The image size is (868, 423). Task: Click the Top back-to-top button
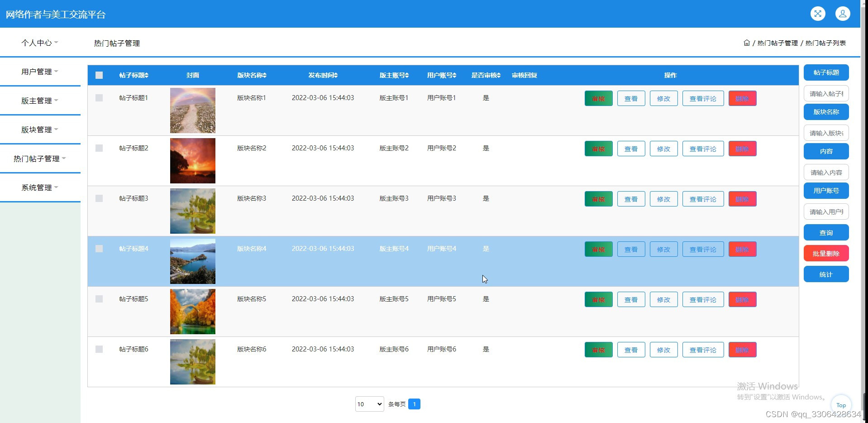click(841, 405)
